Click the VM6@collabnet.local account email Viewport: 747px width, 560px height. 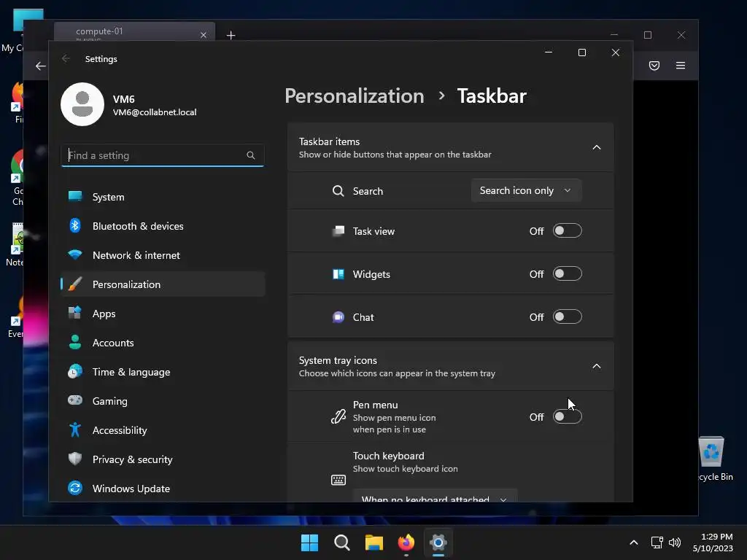pos(155,112)
